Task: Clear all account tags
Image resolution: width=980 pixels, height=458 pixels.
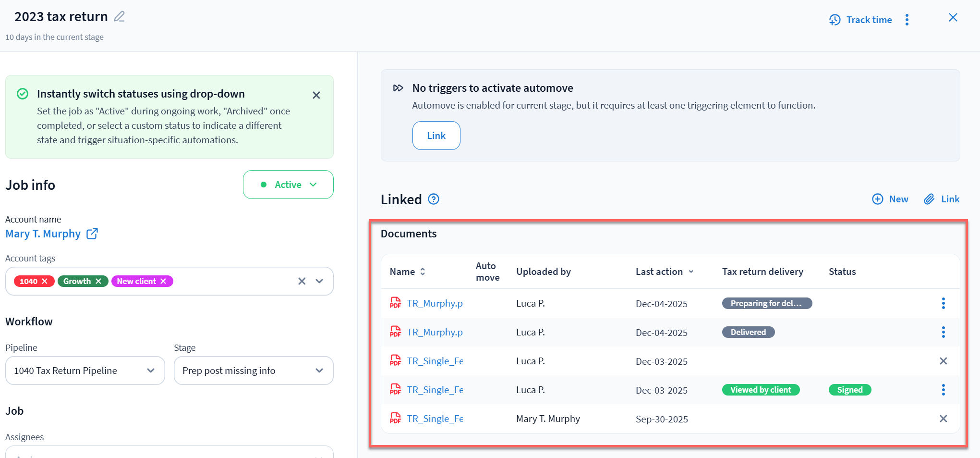Action: [x=302, y=281]
